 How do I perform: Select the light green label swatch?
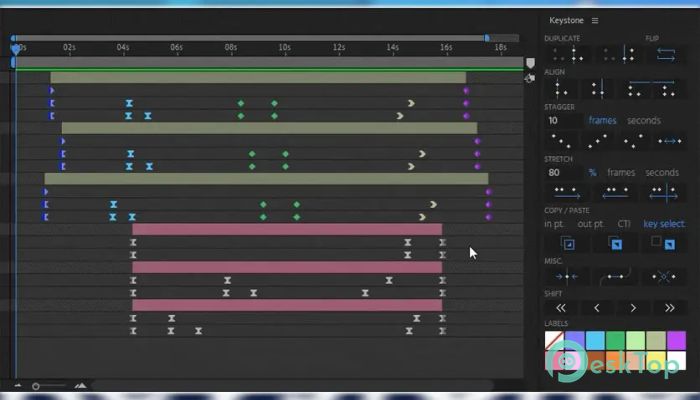pyautogui.click(x=636, y=341)
